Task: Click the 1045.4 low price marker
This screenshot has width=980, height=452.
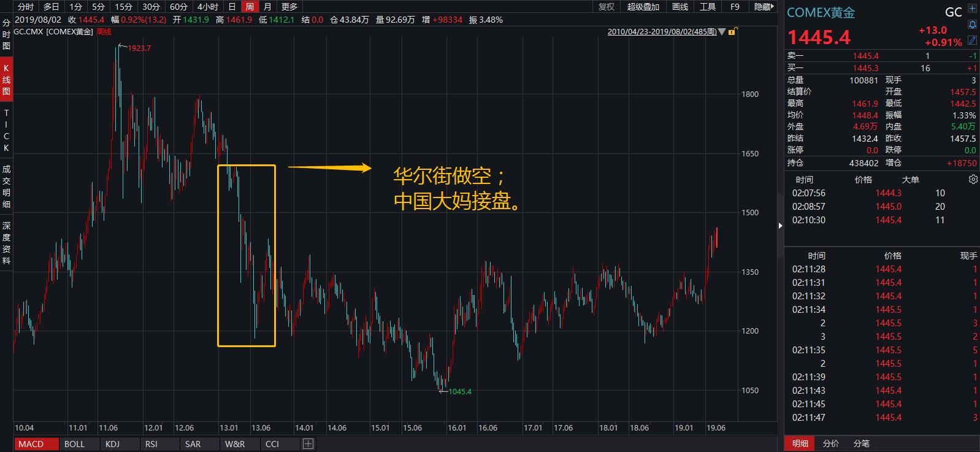Action: tap(460, 391)
